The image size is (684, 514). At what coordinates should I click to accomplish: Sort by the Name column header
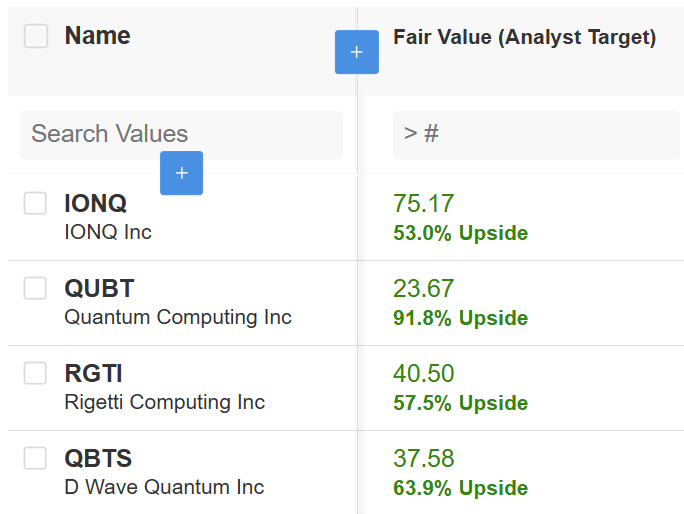click(x=97, y=36)
